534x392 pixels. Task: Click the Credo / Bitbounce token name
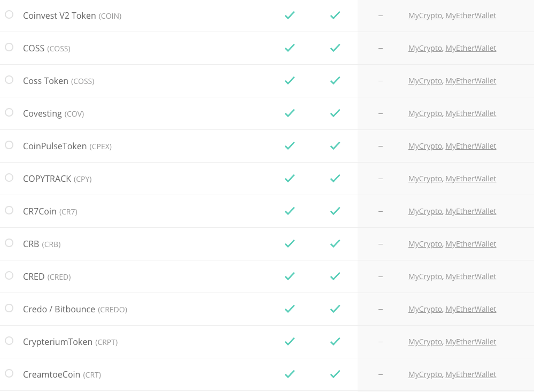pos(59,309)
